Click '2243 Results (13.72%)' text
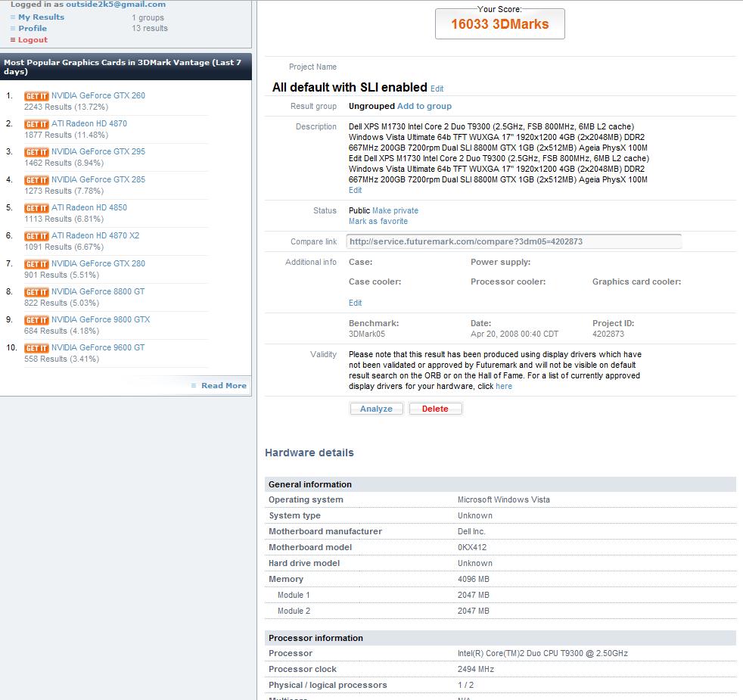 67,107
